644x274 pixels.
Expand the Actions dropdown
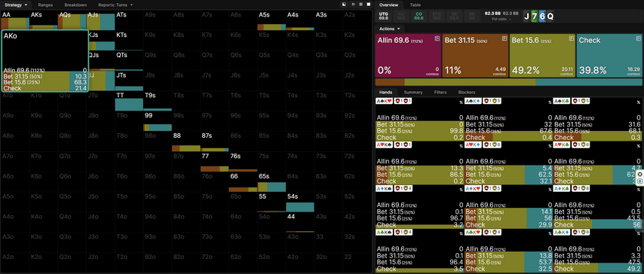[390, 29]
